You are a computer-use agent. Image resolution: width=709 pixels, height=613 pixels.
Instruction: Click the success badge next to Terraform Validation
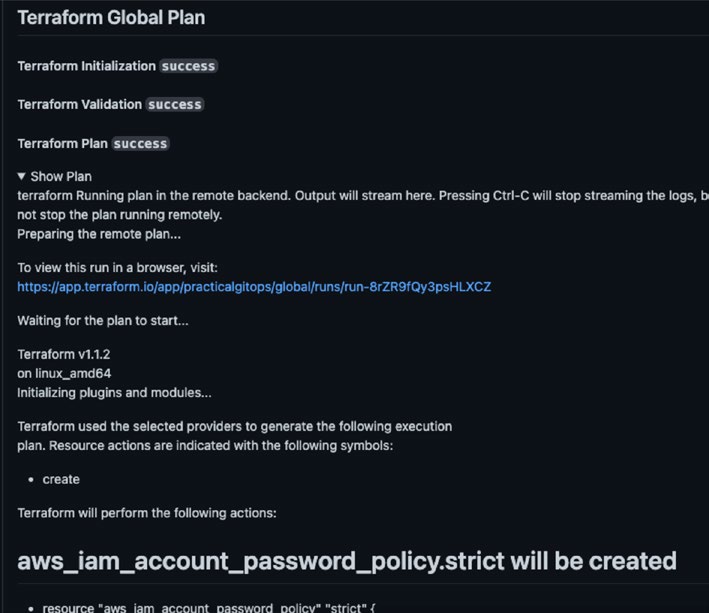[x=175, y=105]
